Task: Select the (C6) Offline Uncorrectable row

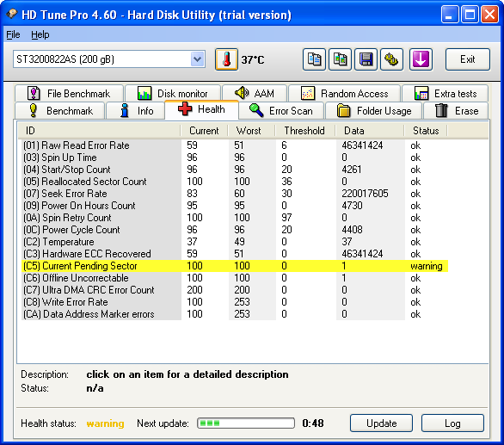Action: click(x=235, y=278)
